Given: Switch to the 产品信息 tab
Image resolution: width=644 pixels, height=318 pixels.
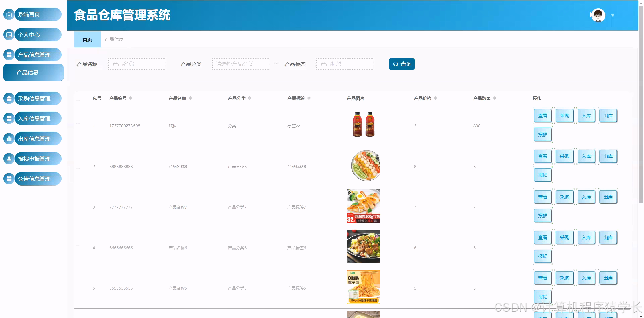Looking at the screenshot, I should point(114,39).
